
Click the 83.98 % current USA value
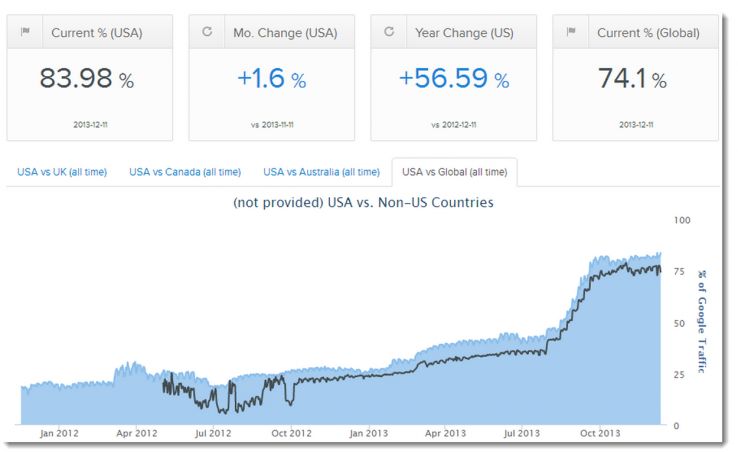pyautogui.click(x=87, y=80)
